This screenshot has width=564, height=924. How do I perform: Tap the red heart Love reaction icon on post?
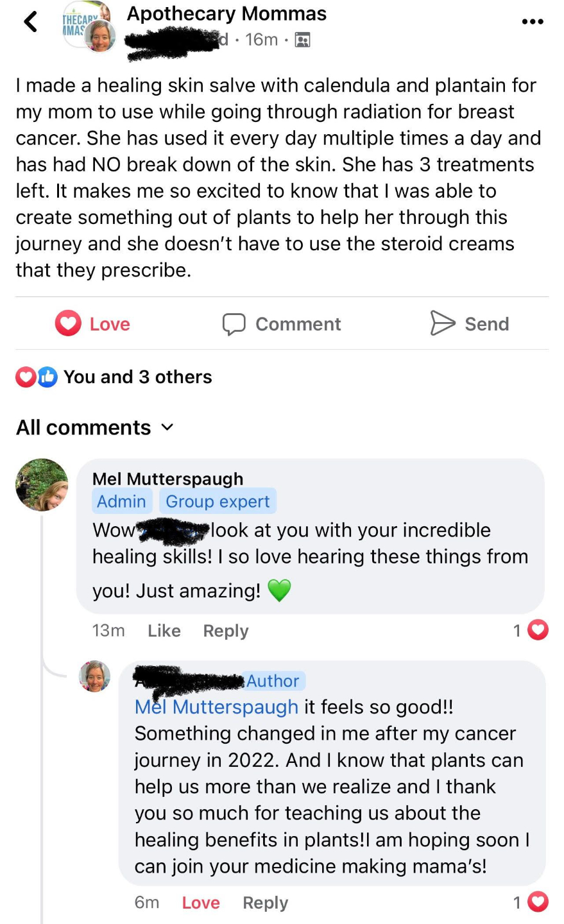coord(68,324)
